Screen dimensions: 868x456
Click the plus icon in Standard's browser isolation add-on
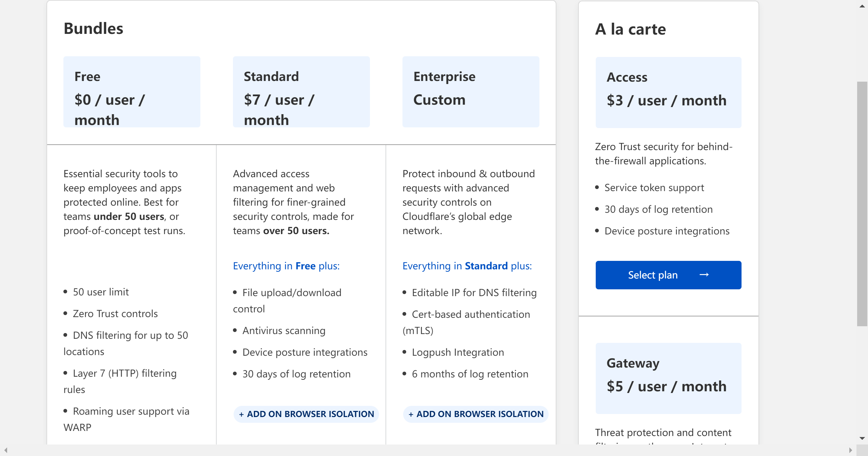coord(241,414)
